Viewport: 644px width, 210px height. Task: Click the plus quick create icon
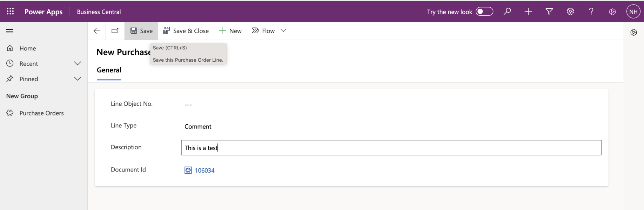(528, 12)
